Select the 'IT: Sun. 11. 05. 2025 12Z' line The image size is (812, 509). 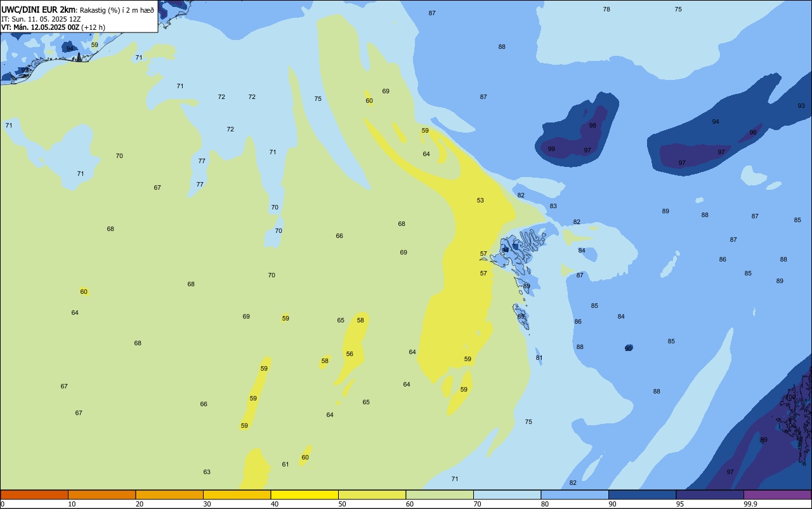41,19
